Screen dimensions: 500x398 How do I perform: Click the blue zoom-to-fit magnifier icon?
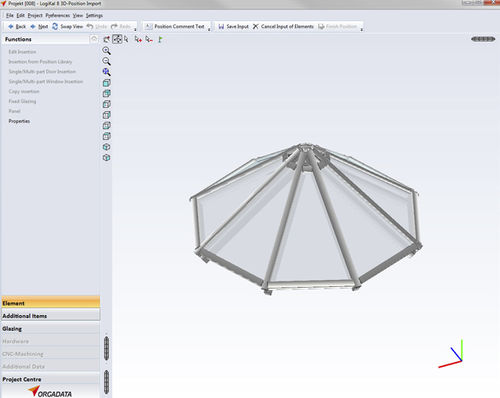click(106, 72)
